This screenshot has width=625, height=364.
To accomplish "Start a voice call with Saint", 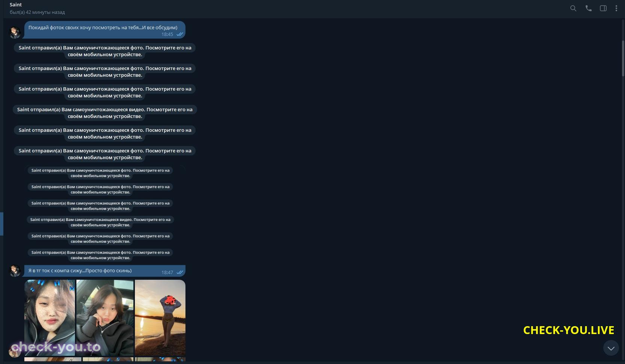I will (588, 8).
